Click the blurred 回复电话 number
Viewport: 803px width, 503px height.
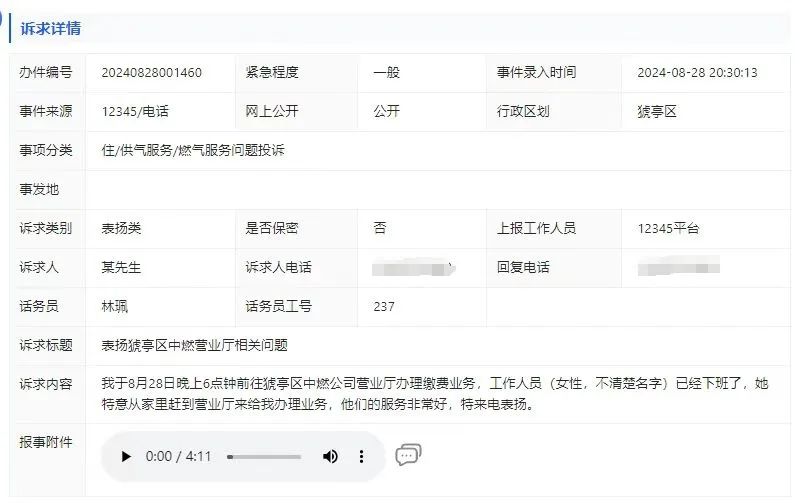pos(678,267)
